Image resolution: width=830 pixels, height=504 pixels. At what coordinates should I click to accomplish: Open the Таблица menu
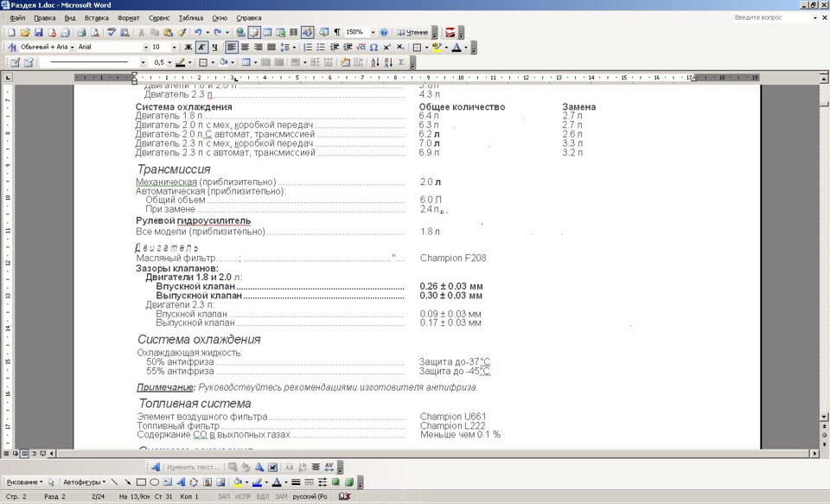[191, 18]
